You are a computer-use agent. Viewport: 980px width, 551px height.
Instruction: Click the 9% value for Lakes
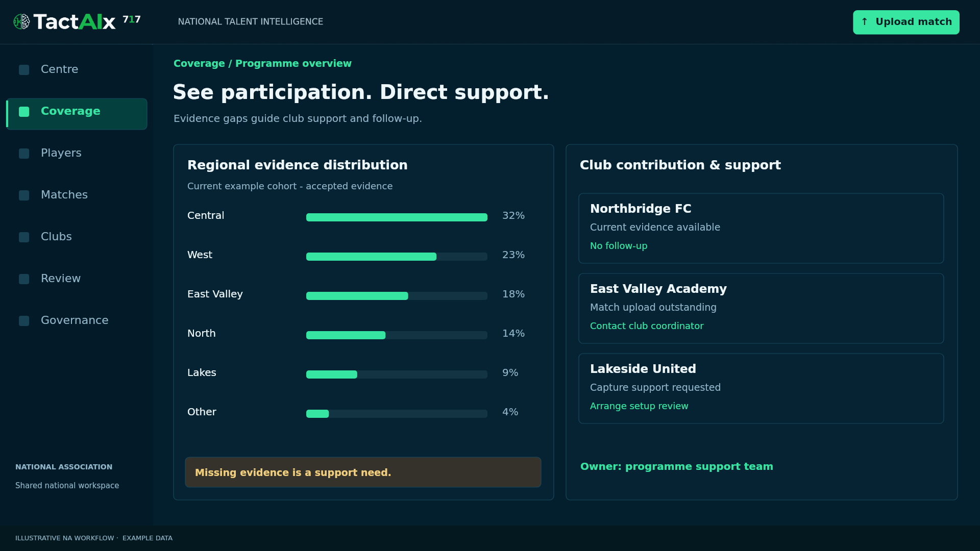[x=510, y=373]
